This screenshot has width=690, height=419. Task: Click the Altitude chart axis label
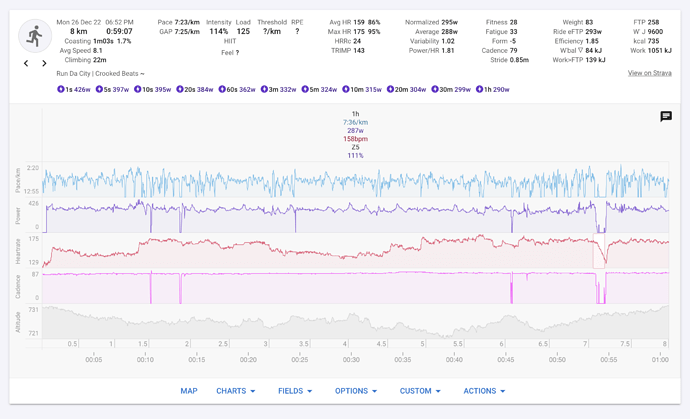click(18, 322)
